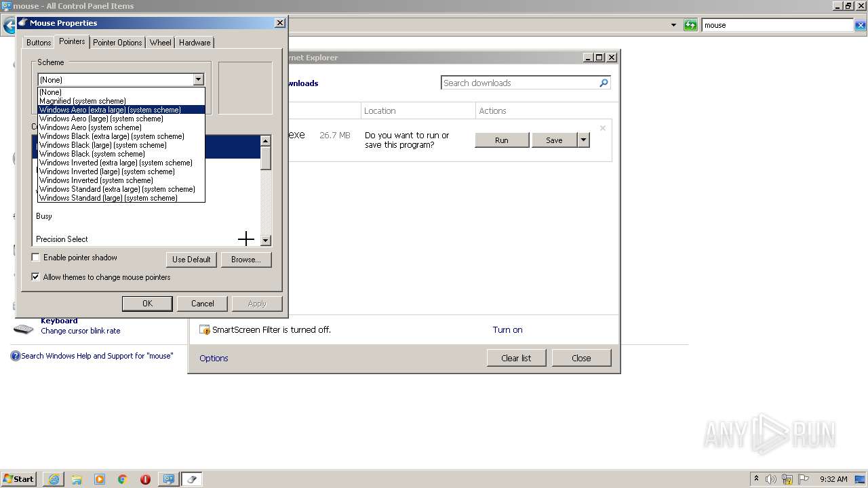Choose Windows Inverted (large) scheme

(x=121, y=171)
